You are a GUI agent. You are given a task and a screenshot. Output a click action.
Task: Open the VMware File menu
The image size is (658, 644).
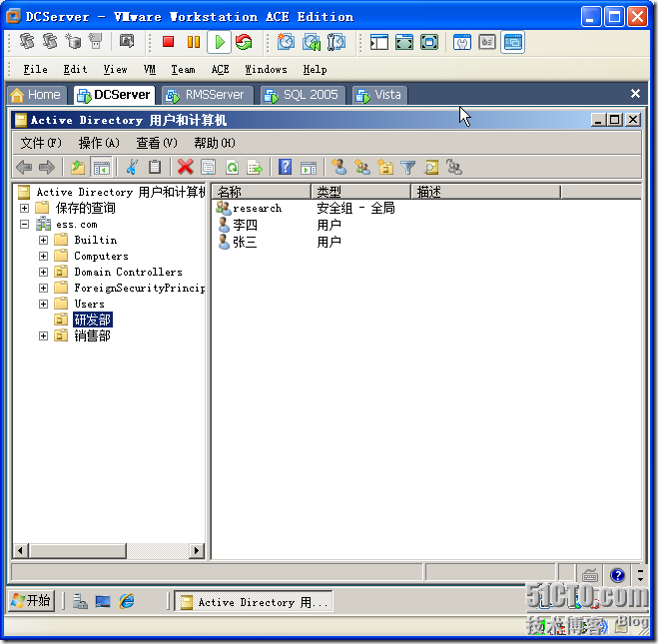click(x=35, y=69)
